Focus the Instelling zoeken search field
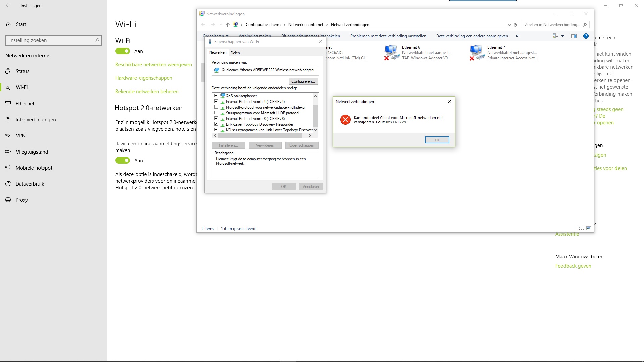The image size is (644, 362). click(x=54, y=40)
